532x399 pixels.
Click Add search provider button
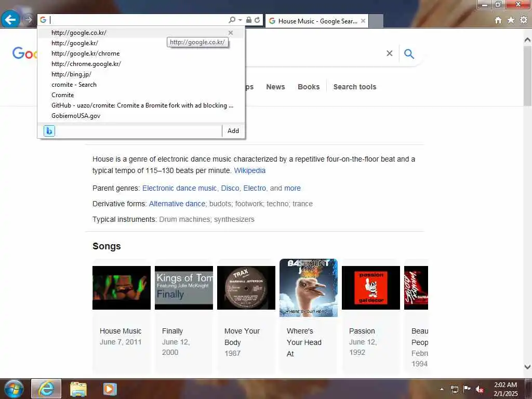(233, 131)
